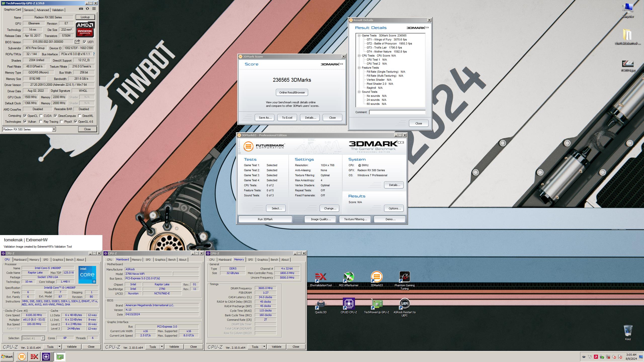
Task: Launch the CPUID CPU-Z desktop shortcut
Action: coord(349,306)
